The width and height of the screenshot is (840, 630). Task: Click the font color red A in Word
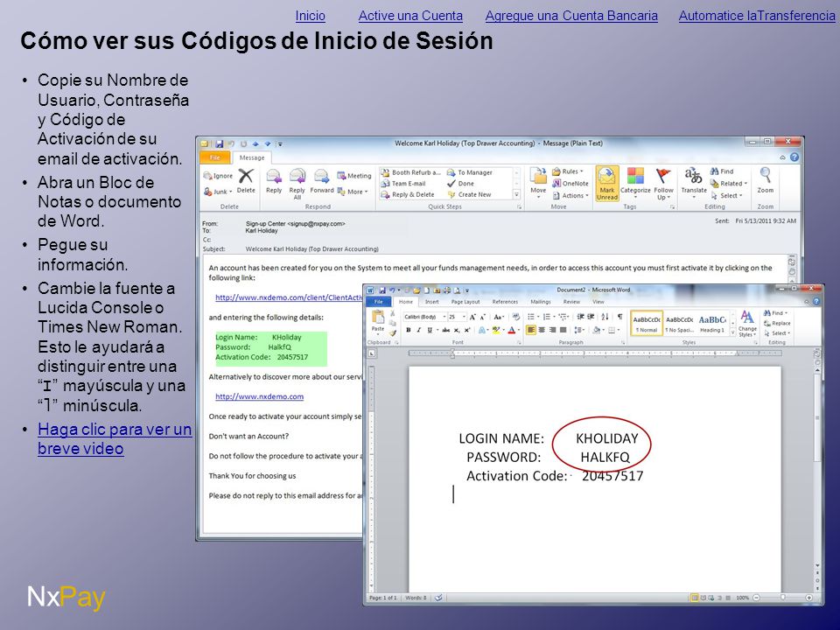pos(512,330)
